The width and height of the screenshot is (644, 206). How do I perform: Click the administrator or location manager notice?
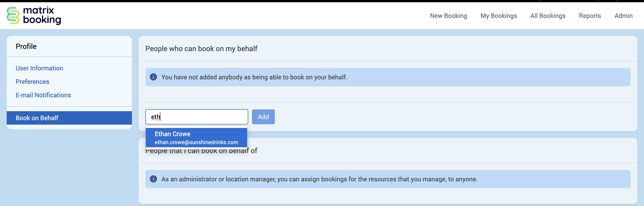(319, 179)
